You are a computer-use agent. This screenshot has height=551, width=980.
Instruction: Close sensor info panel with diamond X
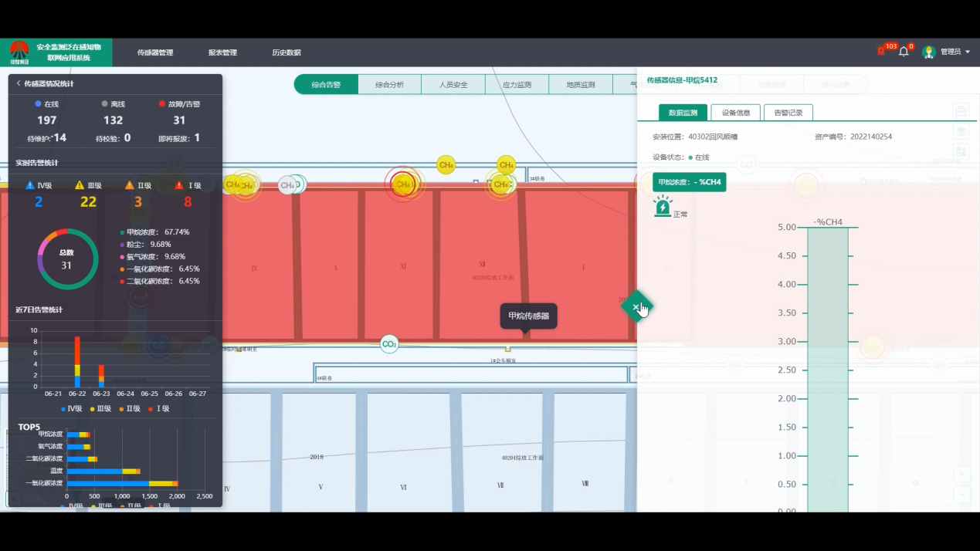pyautogui.click(x=636, y=307)
